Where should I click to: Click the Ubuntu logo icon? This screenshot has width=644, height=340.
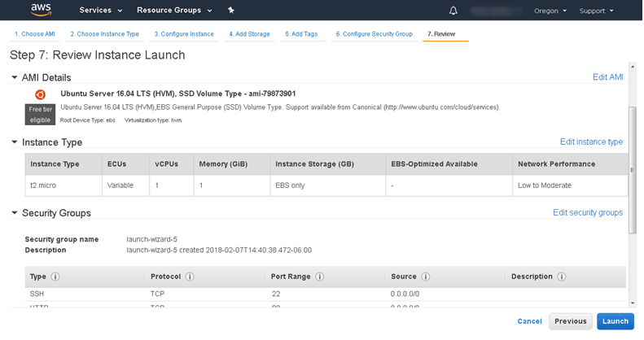point(40,94)
